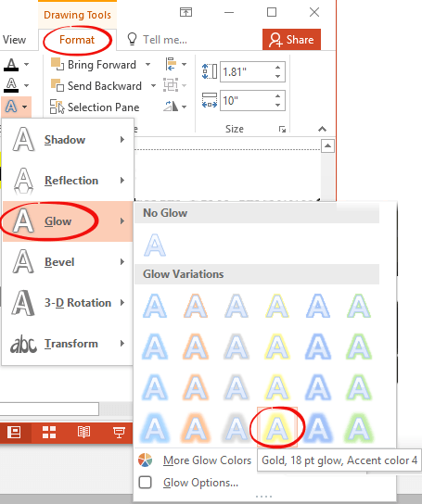422x504 pixels.
Task: Select Normal view button in status bar
Action: [x=14, y=433]
